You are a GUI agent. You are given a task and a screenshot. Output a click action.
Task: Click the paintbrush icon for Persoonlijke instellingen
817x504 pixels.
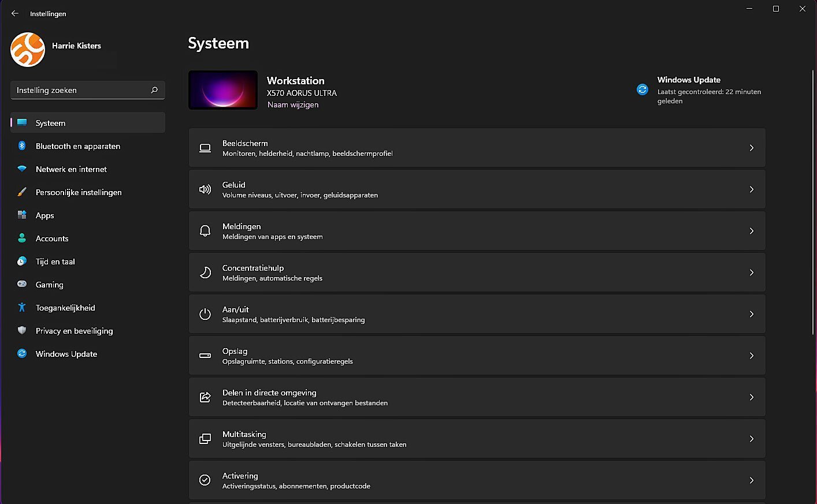[x=22, y=192]
